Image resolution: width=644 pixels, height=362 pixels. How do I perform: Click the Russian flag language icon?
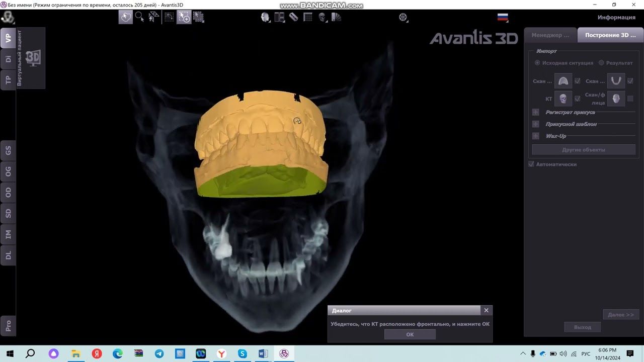[503, 17]
